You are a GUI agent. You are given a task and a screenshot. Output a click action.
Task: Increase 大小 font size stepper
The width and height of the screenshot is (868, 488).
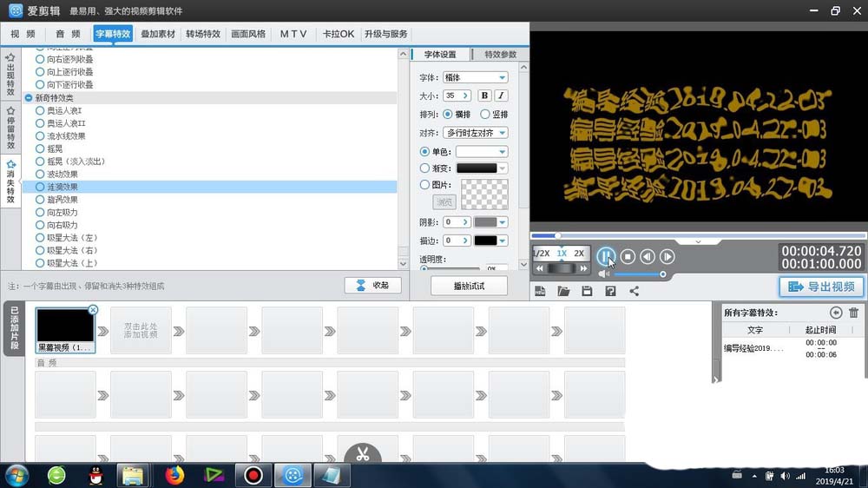[x=465, y=96]
